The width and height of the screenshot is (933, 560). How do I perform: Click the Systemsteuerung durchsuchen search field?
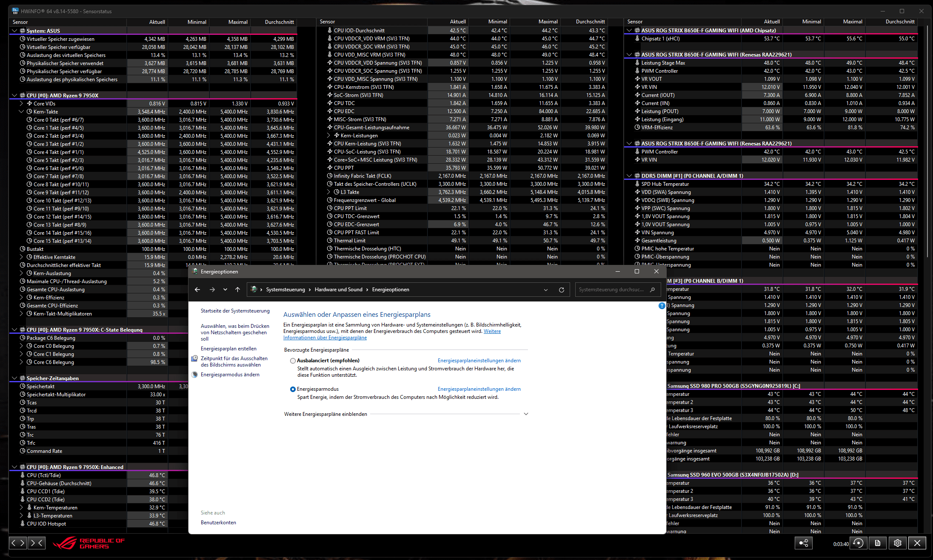(x=611, y=290)
